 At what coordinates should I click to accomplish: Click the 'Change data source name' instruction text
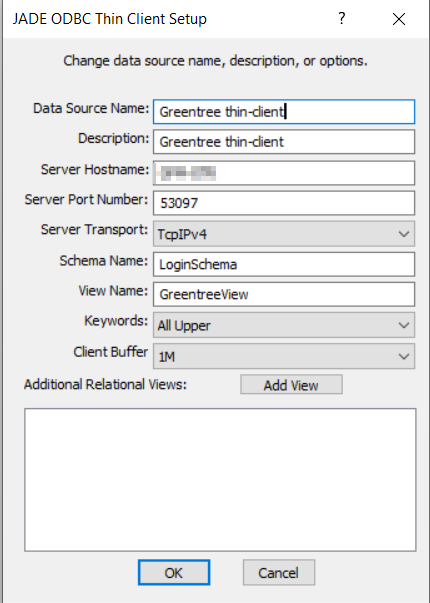215,61
